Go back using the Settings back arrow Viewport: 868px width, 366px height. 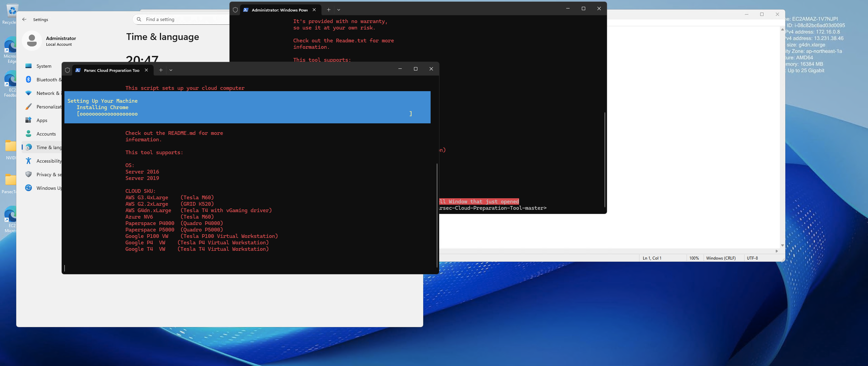(x=24, y=19)
